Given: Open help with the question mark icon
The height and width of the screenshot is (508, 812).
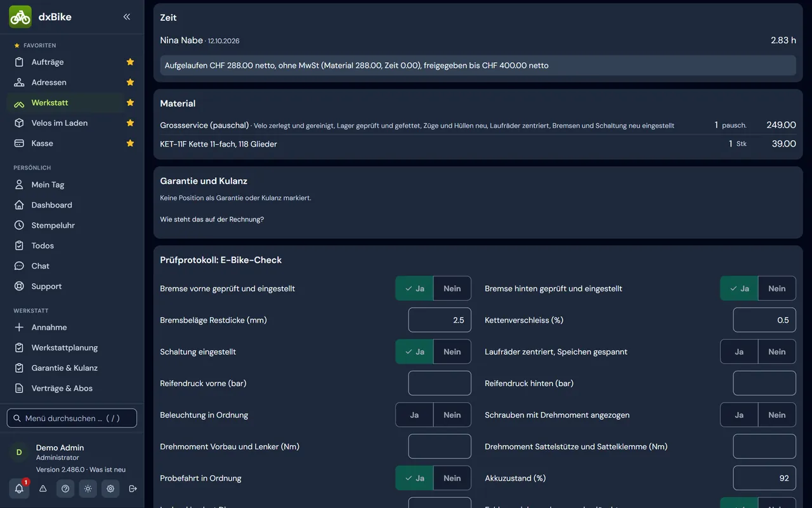Looking at the screenshot, I should tap(65, 488).
